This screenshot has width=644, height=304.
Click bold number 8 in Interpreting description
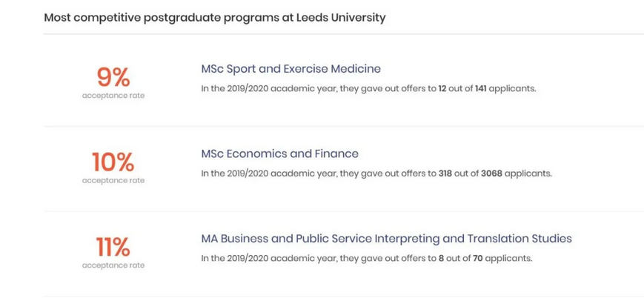441,258
